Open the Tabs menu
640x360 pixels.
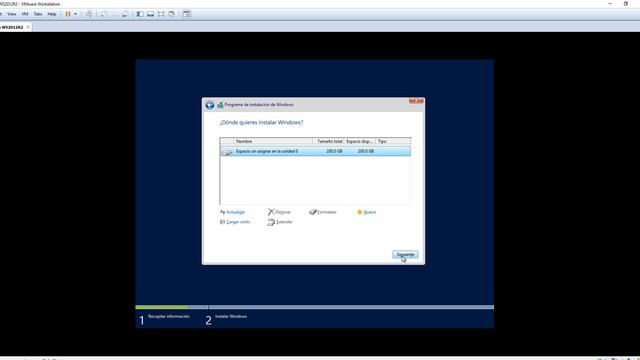point(38,14)
